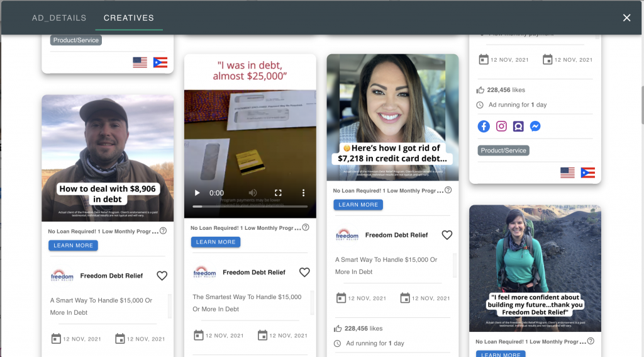Image resolution: width=644 pixels, height=357 pixels.
Task: Seek along the debt video progress bar
Action: click(x=250, y=207)
